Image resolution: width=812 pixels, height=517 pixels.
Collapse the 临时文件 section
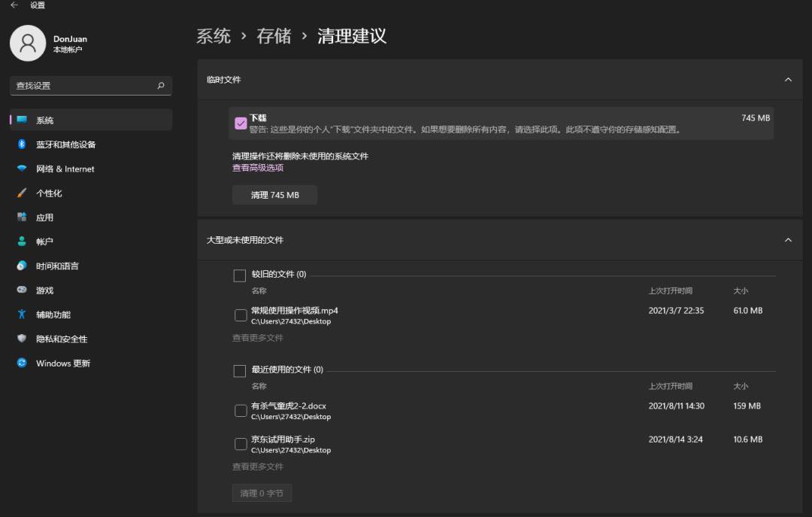click(788, 80)
